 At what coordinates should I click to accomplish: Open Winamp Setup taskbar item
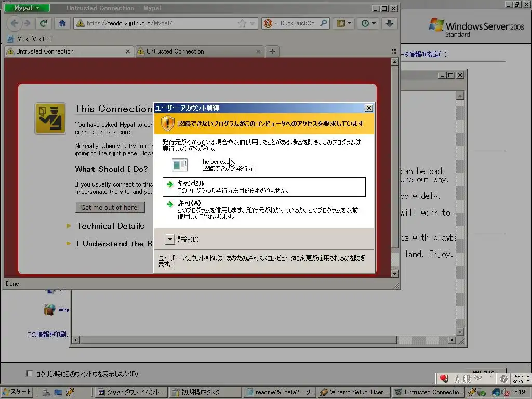pyautogui.click(x=354, y=392)
